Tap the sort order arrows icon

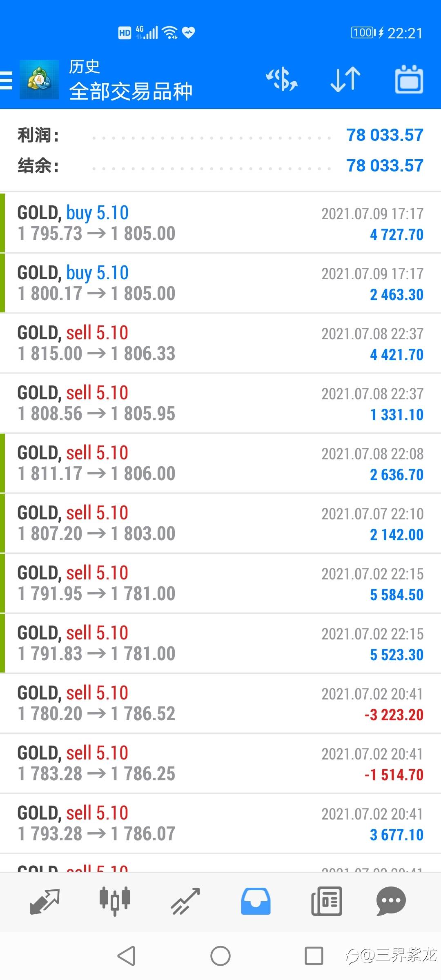[x=345, y=79]
